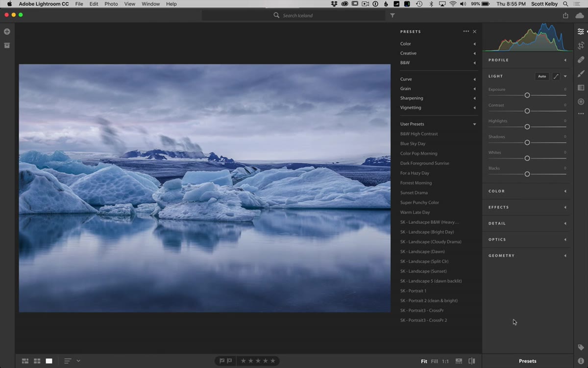Screen dimensions: 588x368
Task: Open sort options dropdown arrow
Action: click(x=78, y=361)
